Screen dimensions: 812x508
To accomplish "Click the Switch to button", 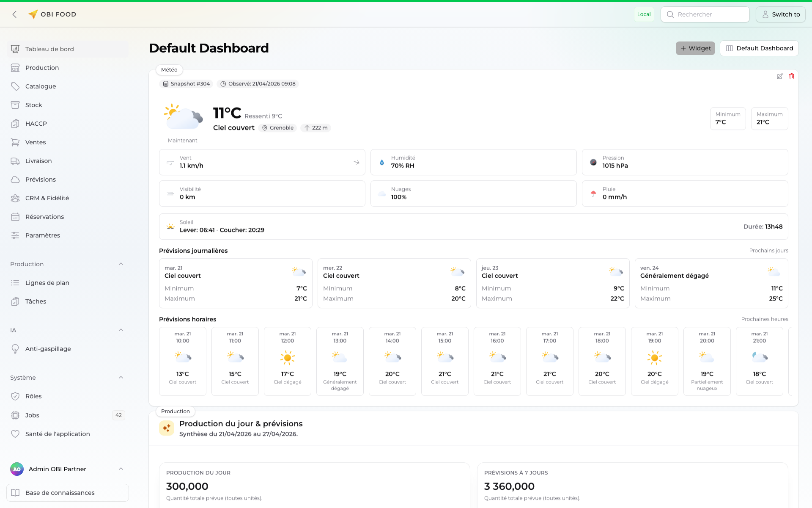I will 780,14.
